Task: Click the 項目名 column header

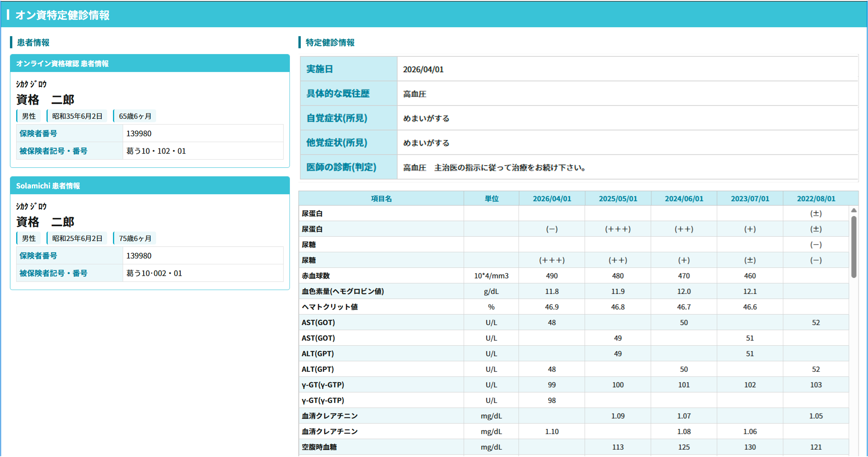Action: tap(381, 199)
